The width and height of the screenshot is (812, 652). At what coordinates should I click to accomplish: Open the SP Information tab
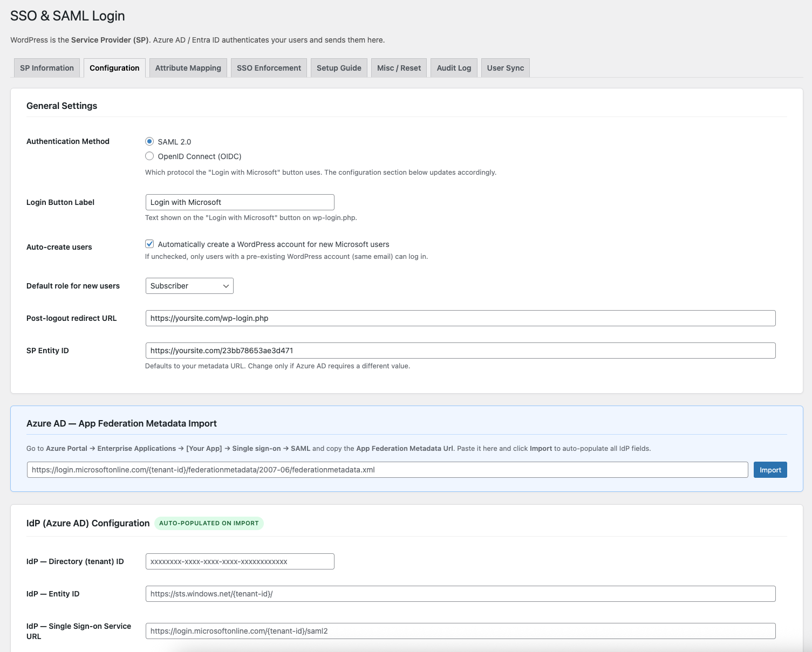pos(47,68)
